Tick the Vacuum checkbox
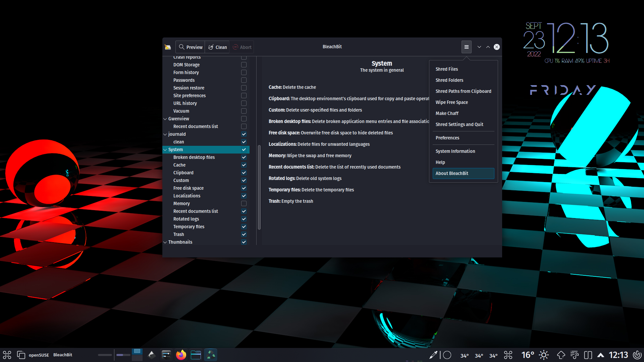The height and width of the screenshot is (362, 644). [244, 111]
